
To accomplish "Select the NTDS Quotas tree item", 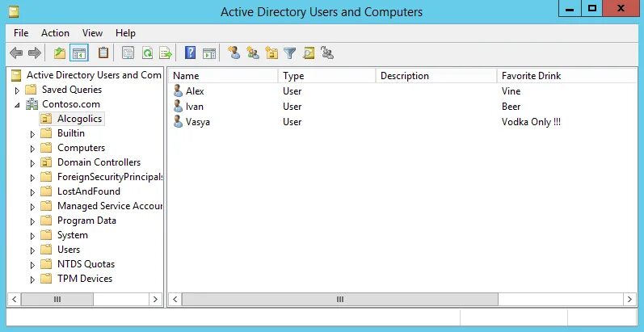I will click(x=86, y=264).
